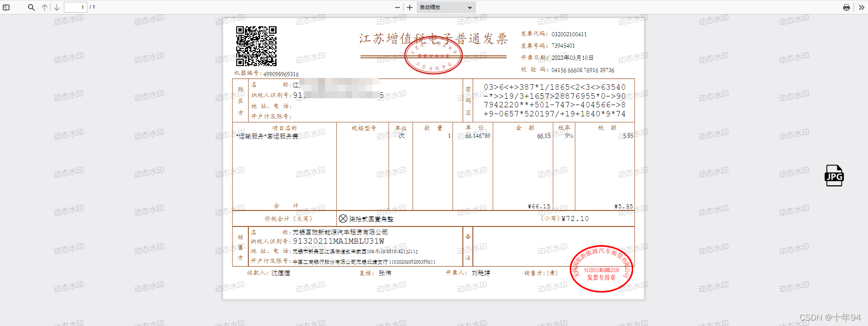Select unit price 66.146789
Viewport: 868px width, 326px height.
click(478, 136)
